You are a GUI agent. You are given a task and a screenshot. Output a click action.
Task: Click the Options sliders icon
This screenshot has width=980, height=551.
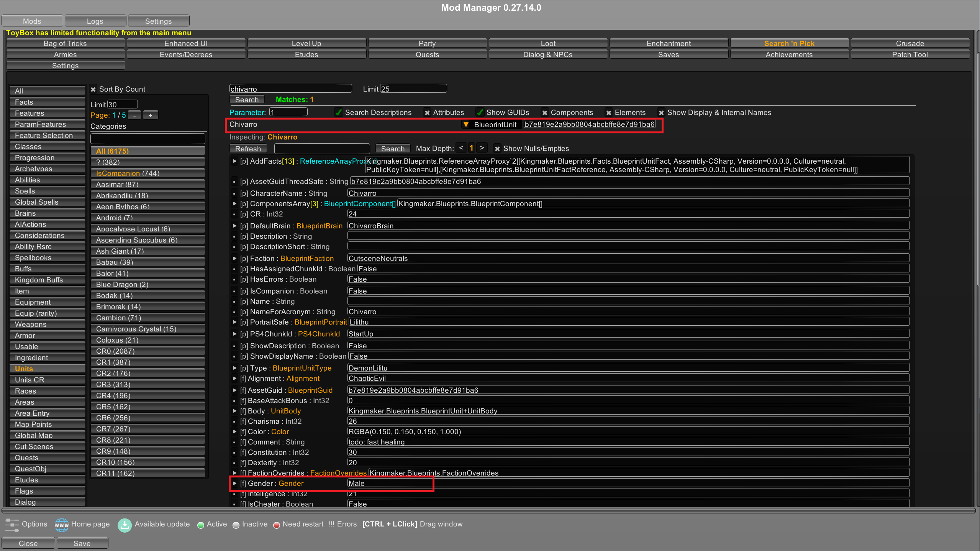12,525
